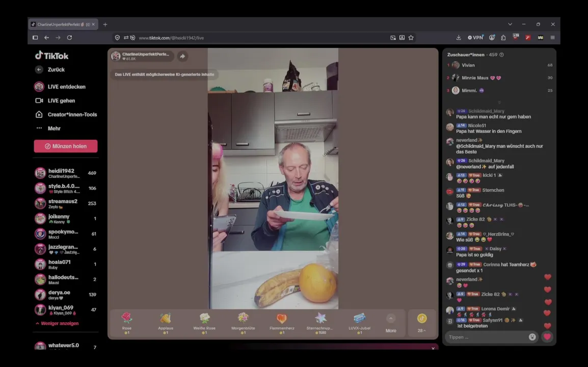
Task: Open Sternchen commenter profile
Action: [x=493, y=190]
